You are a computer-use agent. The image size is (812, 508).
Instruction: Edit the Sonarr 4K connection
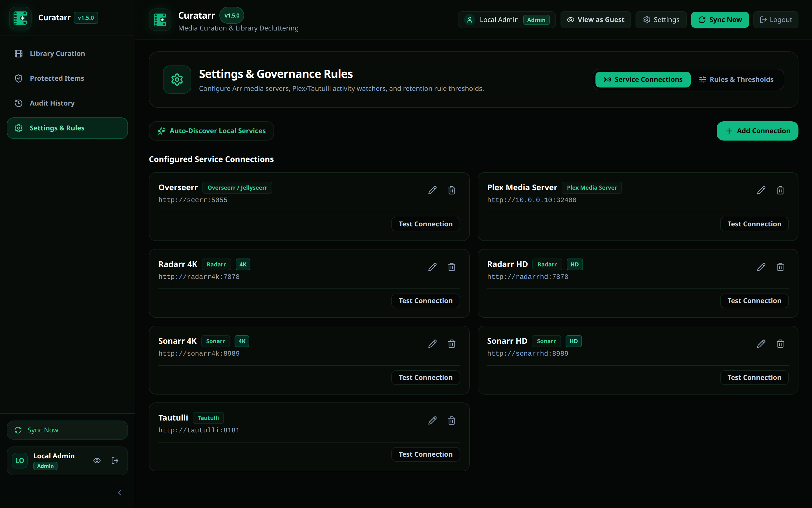tap(432, 344)
